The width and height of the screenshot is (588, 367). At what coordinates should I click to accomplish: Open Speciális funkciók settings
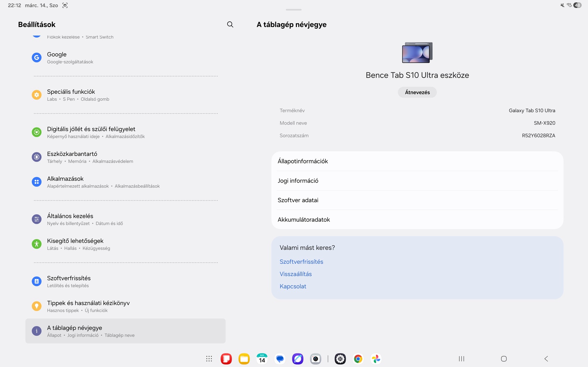[x=125, y=95]
